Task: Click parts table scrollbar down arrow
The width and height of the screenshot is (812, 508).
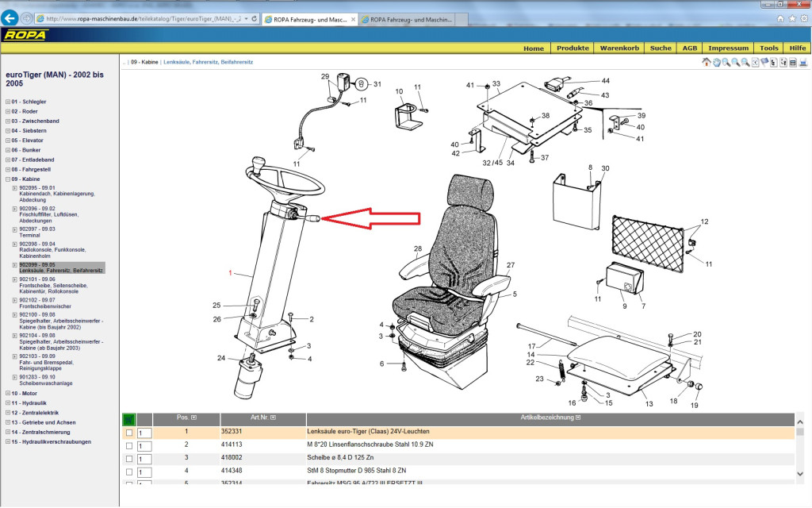Action: (800, 474)
